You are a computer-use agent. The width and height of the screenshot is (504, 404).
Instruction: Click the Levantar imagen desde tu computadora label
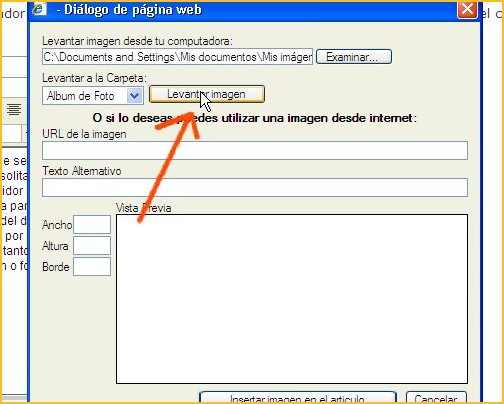pos(137,41)
